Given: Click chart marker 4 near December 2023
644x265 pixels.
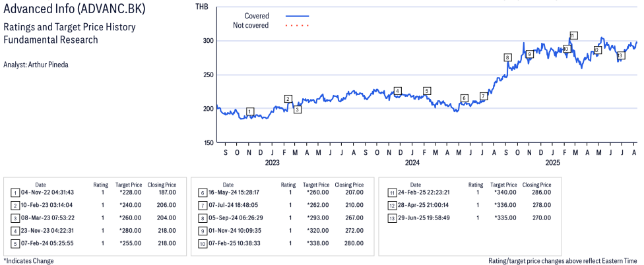Looking at the screenshot, I should point(397,91).
